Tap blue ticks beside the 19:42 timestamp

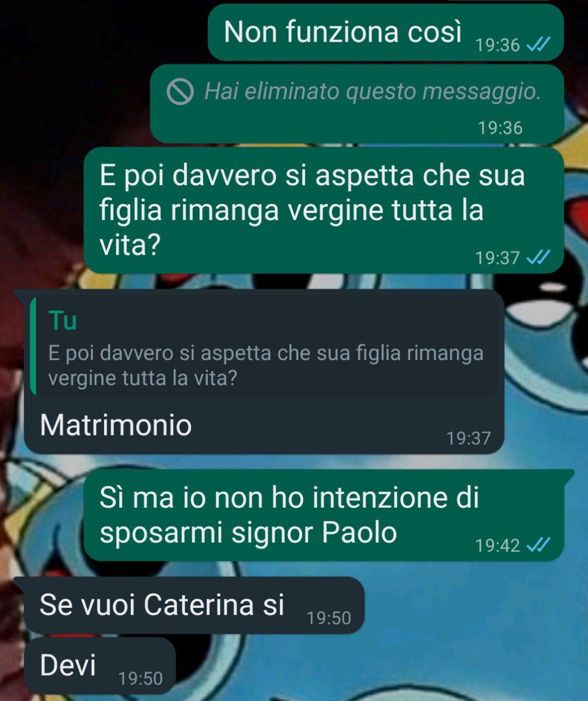coord(538,545)
